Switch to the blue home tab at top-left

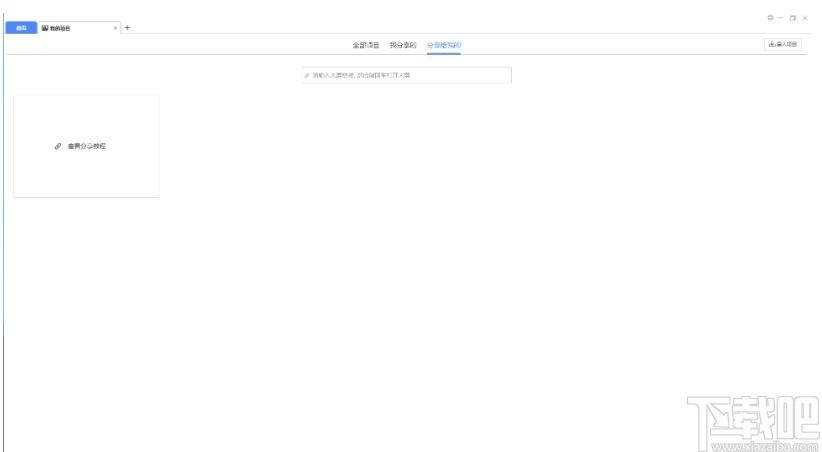click(x=21, y=28)
